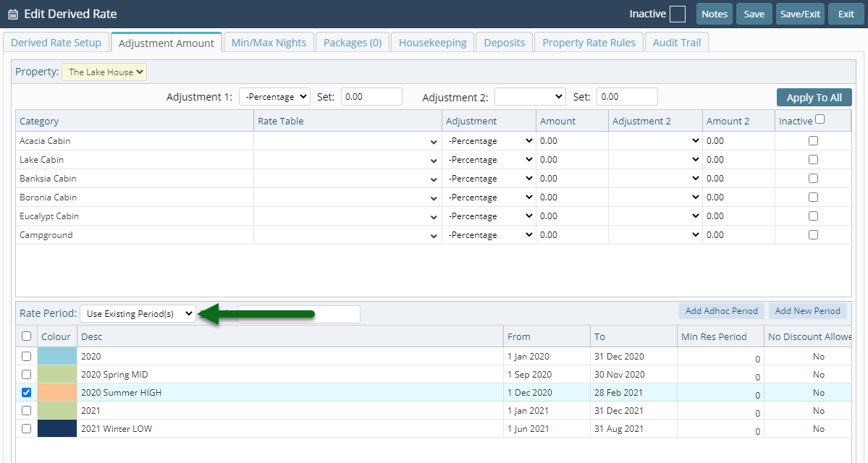Go to the Packages (0) tab
868x463 pixels.
click(353, 43)
